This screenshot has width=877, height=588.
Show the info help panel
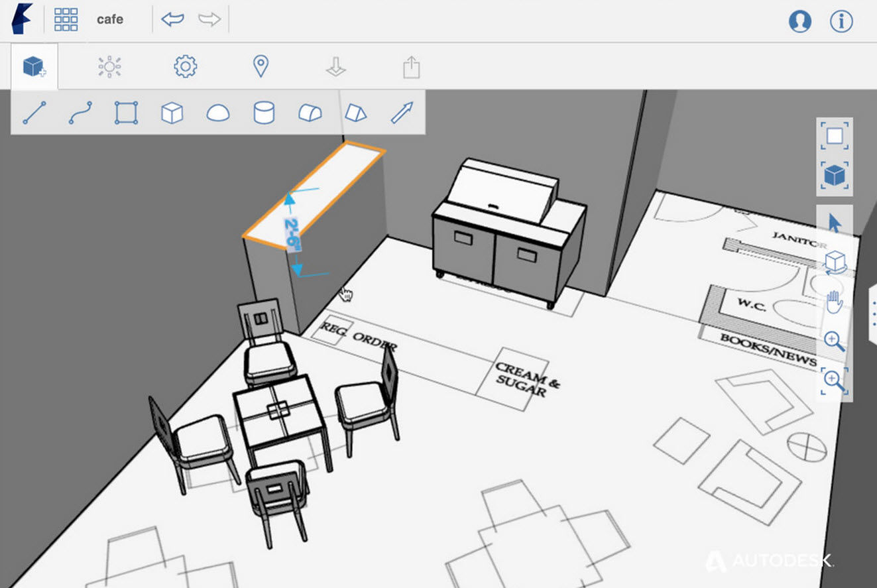click(x=841, y=21)
